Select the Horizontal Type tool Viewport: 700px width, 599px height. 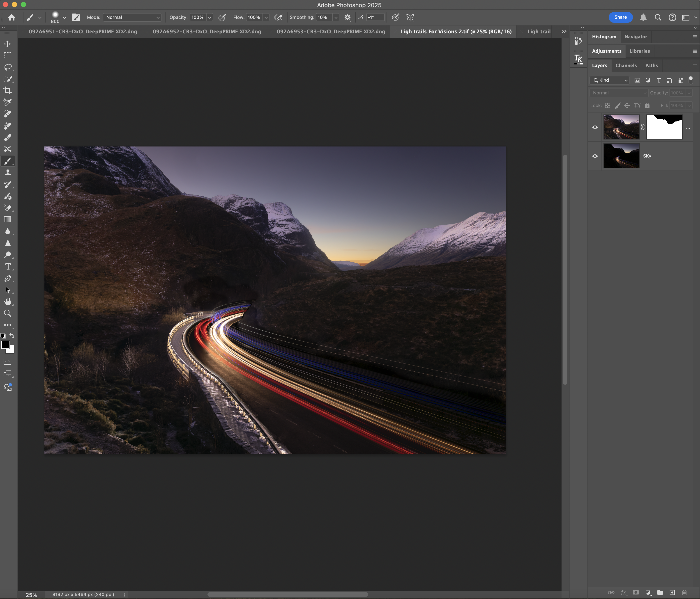coord(7,267)
